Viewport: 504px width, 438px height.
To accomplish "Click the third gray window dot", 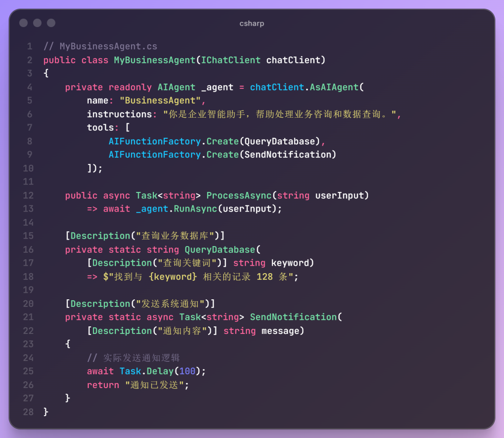I will tap(51, 23).
